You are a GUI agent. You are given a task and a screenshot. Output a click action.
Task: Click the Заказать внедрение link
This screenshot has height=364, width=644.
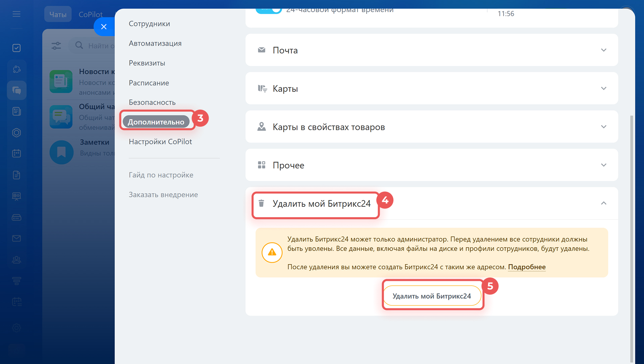pos(163,195)
